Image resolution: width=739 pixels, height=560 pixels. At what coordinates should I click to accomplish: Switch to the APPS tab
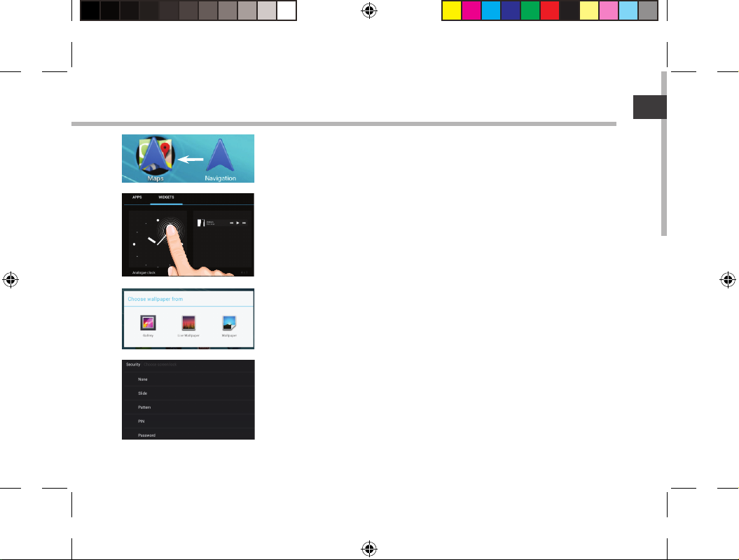[137, 197]
